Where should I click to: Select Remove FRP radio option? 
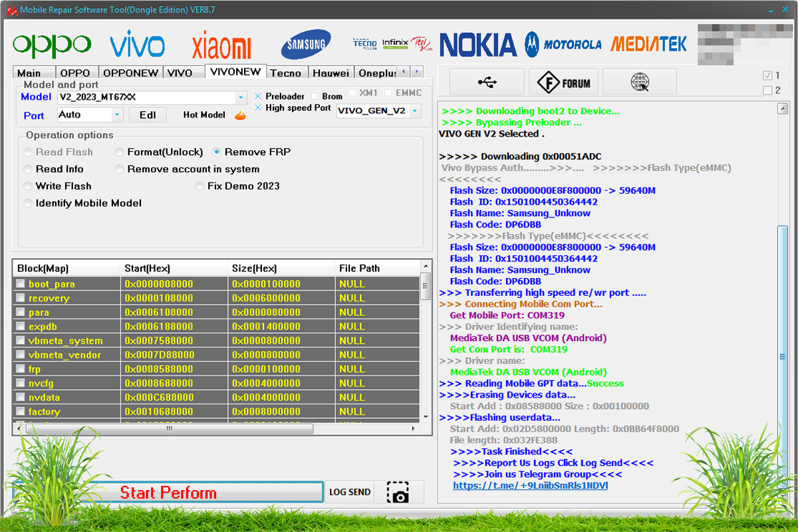coord(217,152)
